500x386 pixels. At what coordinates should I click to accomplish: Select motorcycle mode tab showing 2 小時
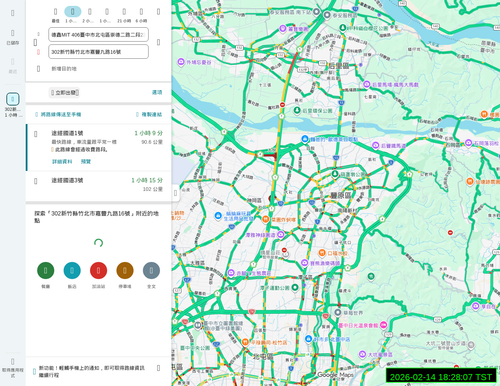89,14
